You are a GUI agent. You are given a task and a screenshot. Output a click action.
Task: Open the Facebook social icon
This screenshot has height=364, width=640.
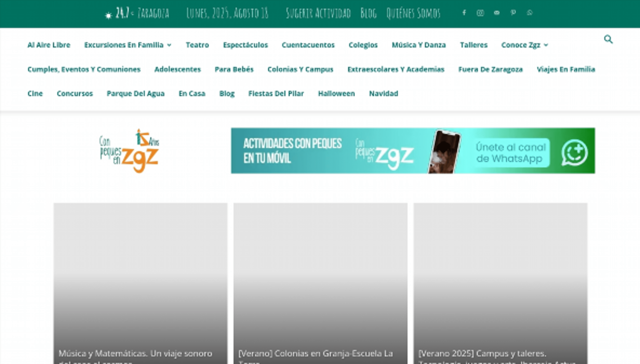(464, 13)
